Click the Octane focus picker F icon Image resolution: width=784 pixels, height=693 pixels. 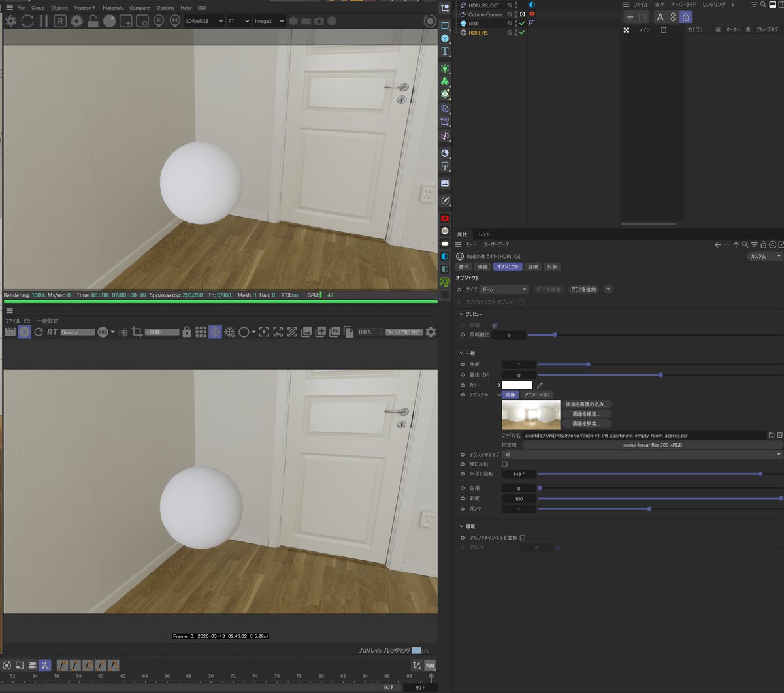pos(159,21)
